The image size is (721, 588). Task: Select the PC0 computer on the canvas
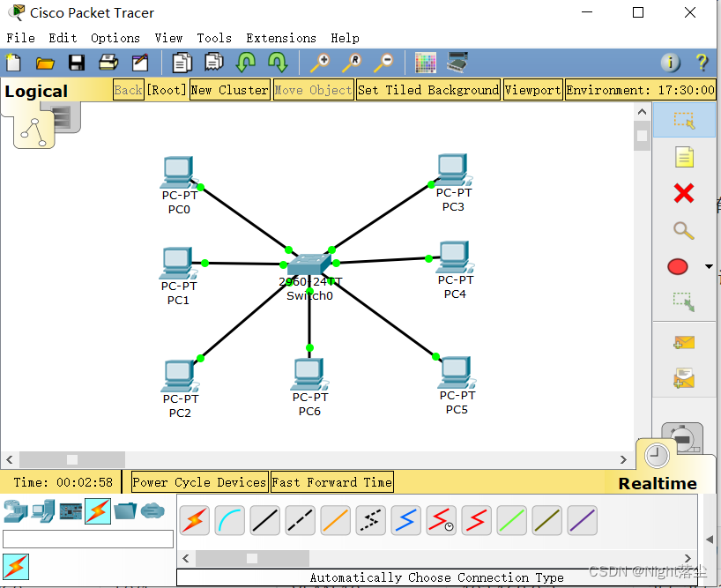click(x=179, y=173)
